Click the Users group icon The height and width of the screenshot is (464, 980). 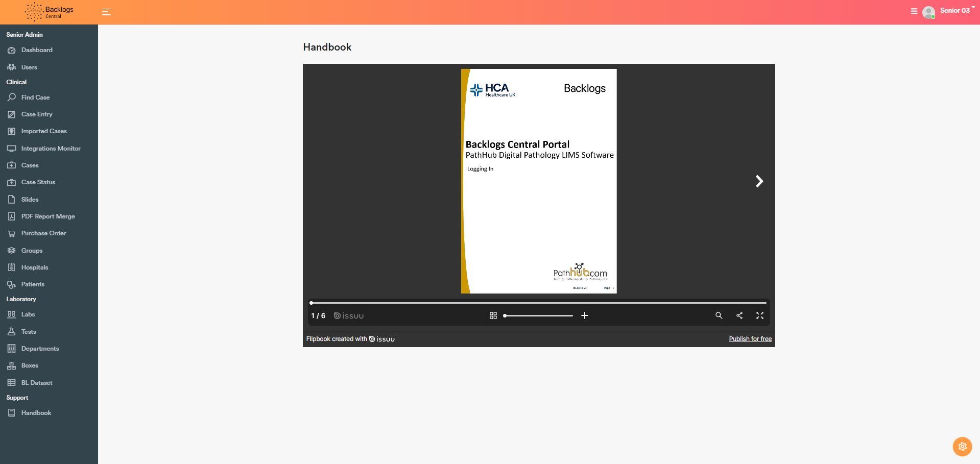12,67
